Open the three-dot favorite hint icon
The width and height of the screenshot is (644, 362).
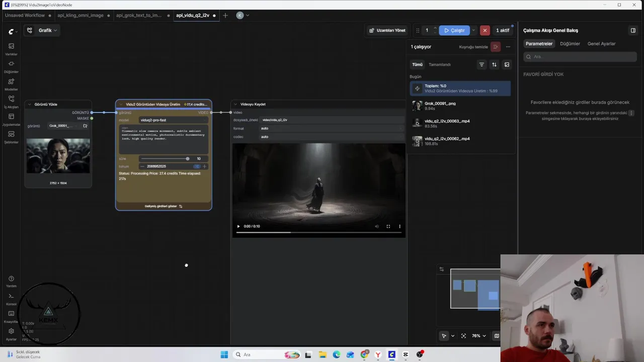click(631, 113)
